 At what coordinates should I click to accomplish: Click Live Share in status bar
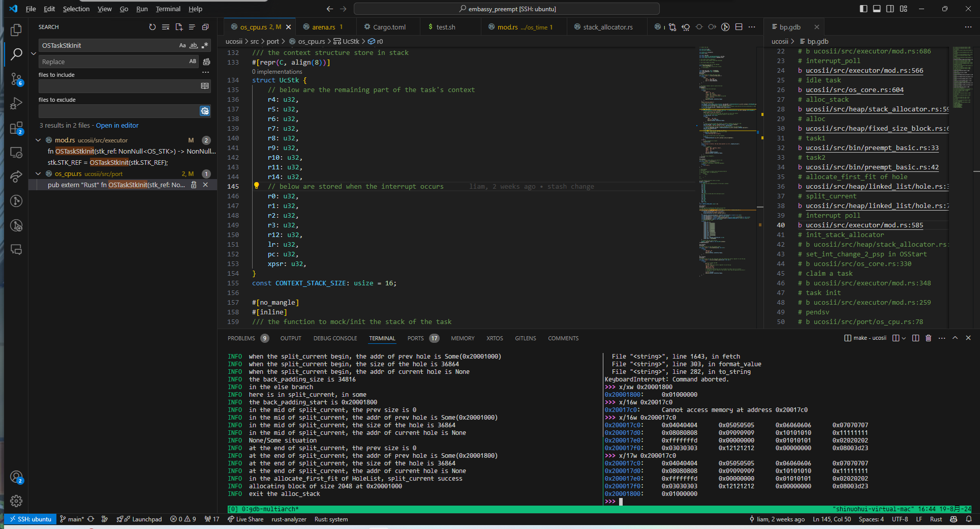(245, 519)
